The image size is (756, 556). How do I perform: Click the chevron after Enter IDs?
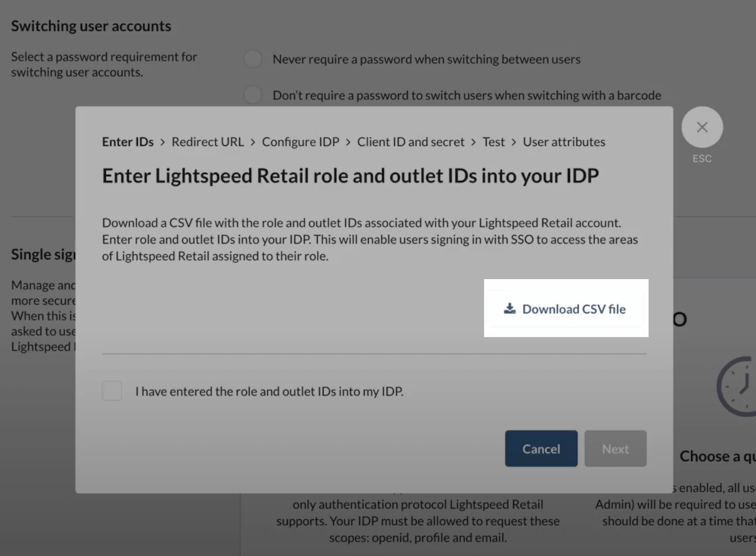coord(162,141)
